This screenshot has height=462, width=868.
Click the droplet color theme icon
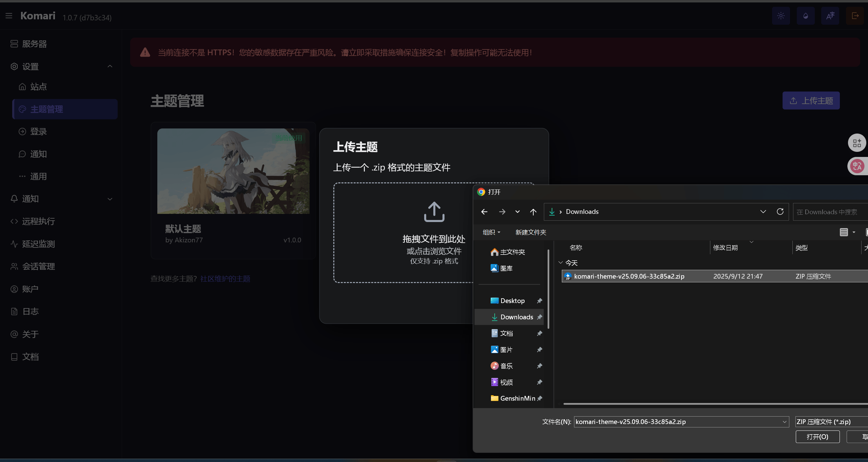pos(806,16)
